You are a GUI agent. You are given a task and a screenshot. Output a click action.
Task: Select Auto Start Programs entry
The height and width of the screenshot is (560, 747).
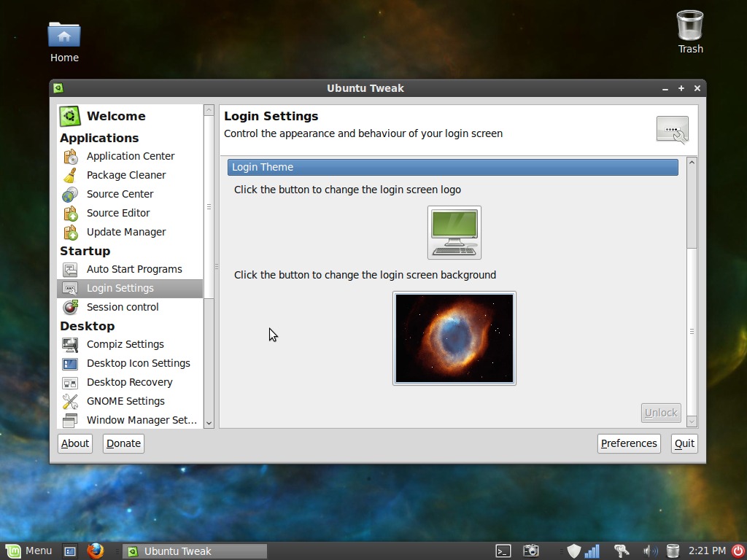(130, 270)
